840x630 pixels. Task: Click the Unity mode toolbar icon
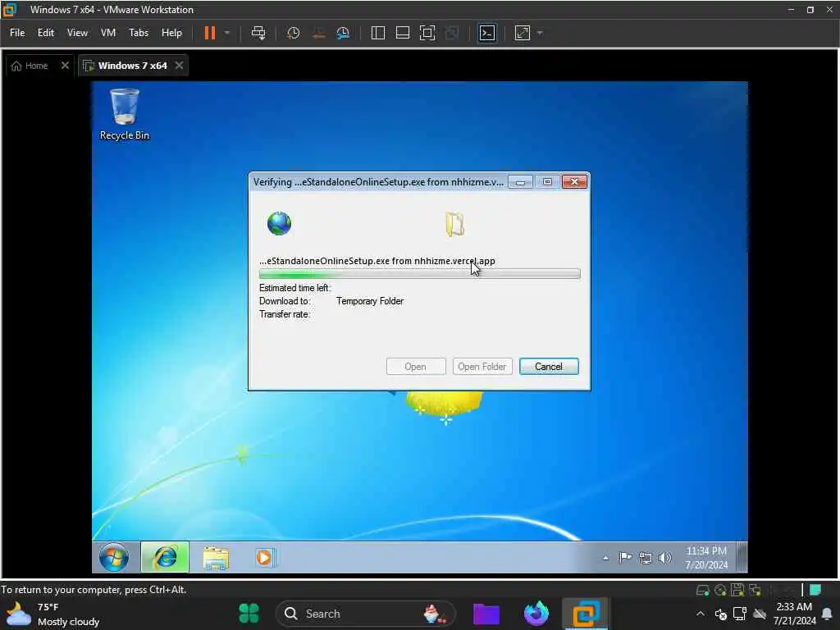point(452,33)
